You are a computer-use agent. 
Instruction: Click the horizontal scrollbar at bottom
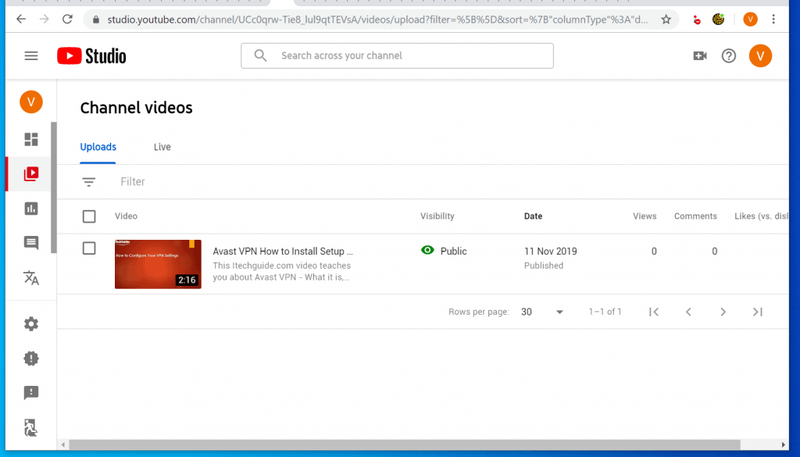pos(405,445)
